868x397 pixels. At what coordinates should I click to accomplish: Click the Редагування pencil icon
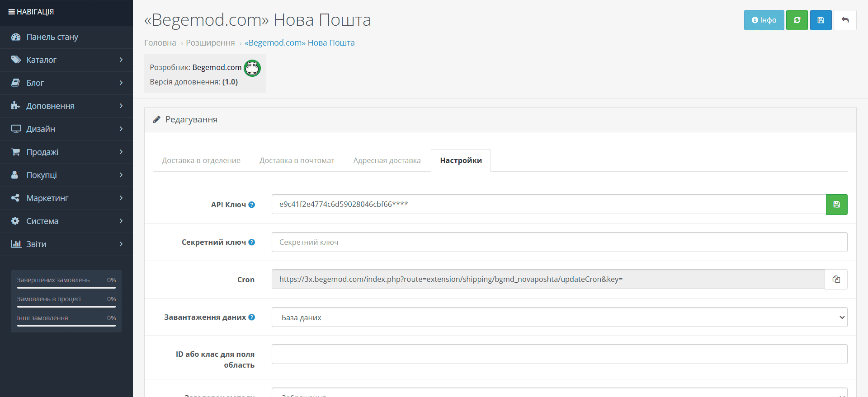click(x=156, y=120)
